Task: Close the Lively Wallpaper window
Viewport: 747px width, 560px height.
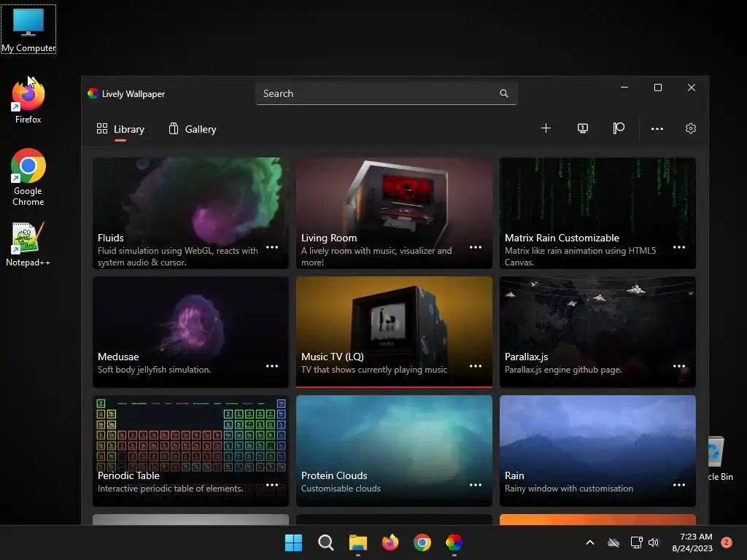Action: tap(692, 87)
